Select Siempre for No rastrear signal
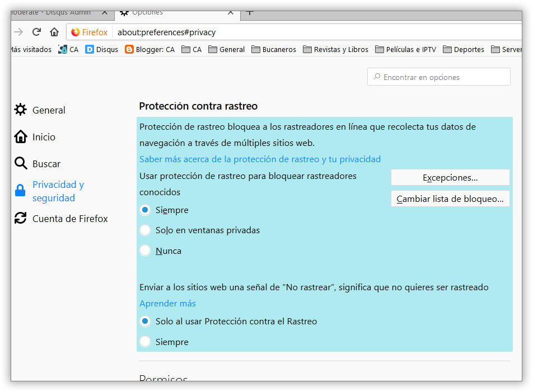Image resolution: width=533 pixels, height=392 pixels. click(145, 342)
